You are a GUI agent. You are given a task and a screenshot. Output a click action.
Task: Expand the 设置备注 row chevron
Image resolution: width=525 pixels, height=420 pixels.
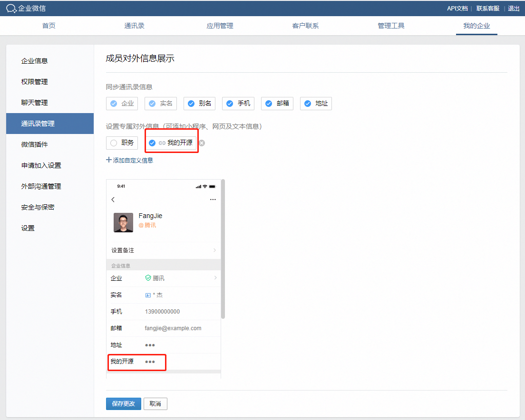[x=214, y=250]
